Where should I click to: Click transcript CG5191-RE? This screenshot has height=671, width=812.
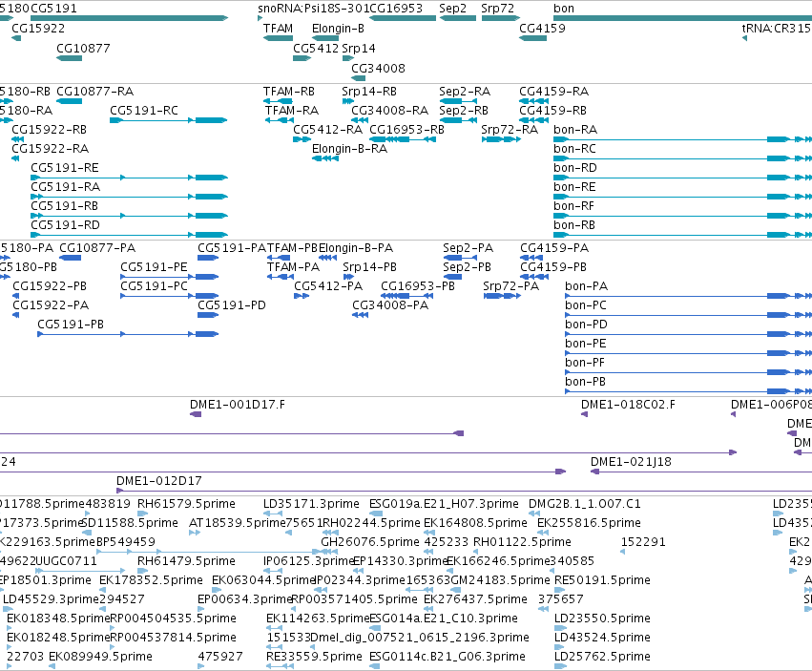click(65, 168)
